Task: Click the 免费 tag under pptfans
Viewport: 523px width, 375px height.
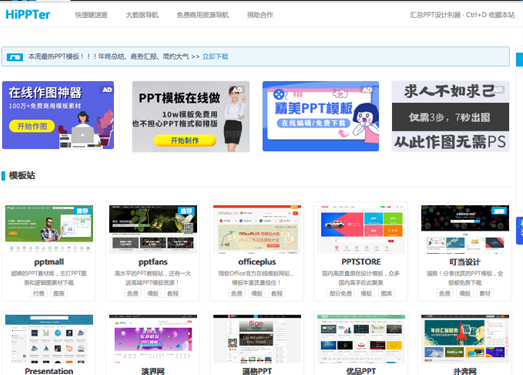Action: pos(133,293)
